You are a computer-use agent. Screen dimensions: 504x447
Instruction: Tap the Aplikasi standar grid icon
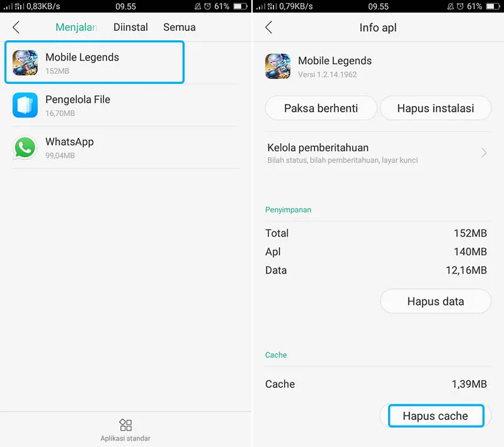pos(125,424)
